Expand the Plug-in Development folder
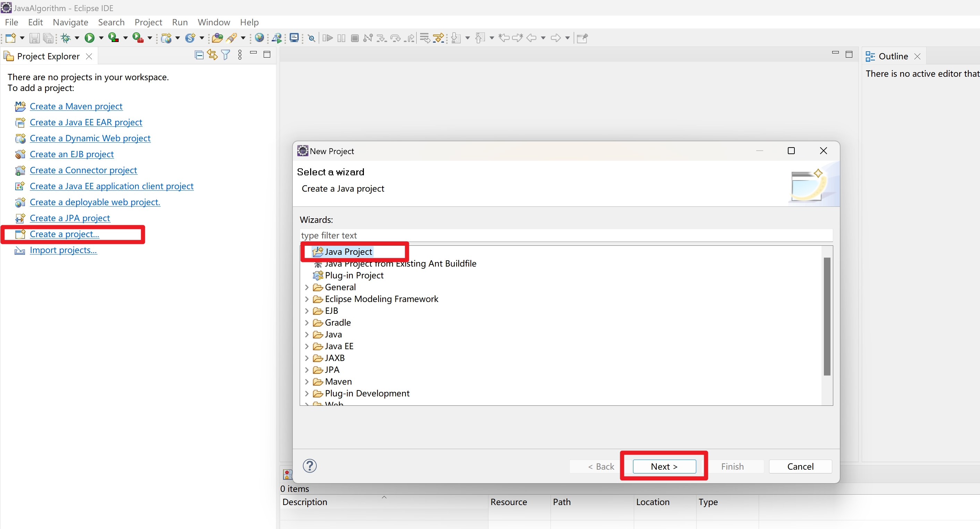Screen dimensions: 980x529 pyautogui.click(x=307, y=394)
